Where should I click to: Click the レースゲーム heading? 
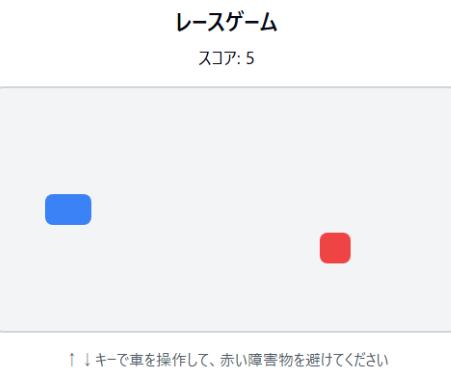point(226,22)
